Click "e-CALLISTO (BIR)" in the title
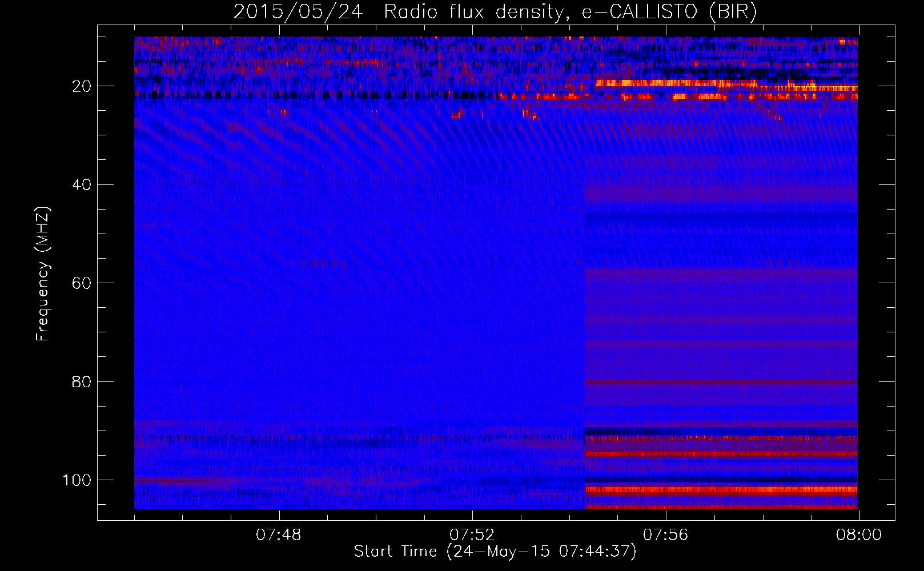 click(669, 12)
